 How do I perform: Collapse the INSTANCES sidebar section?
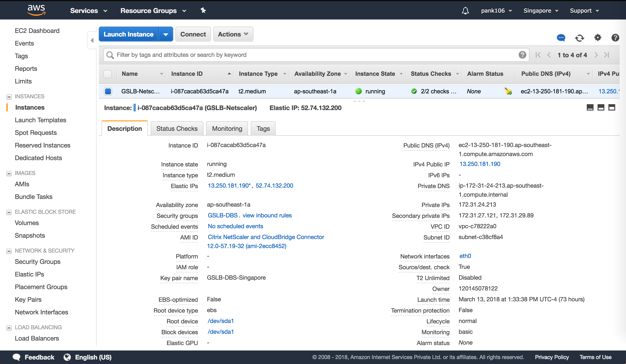(x=9, y=97)
